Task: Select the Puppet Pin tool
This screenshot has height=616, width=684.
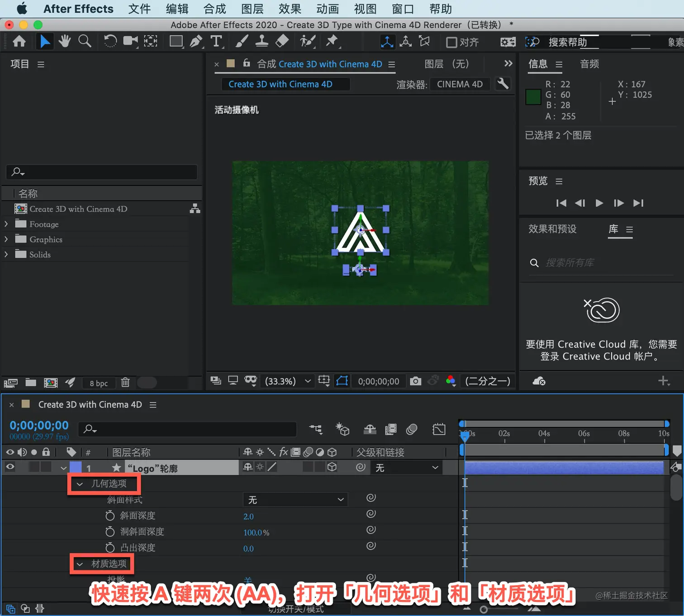Action: (332, 41)
